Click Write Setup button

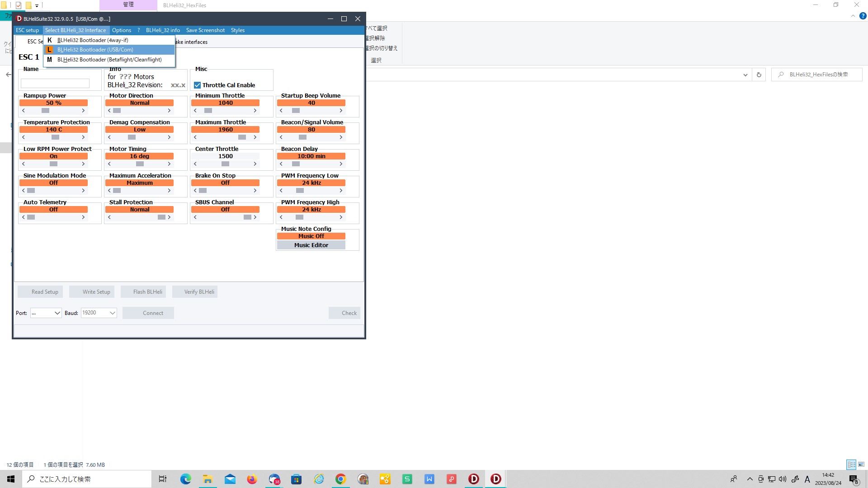(92, 292)
